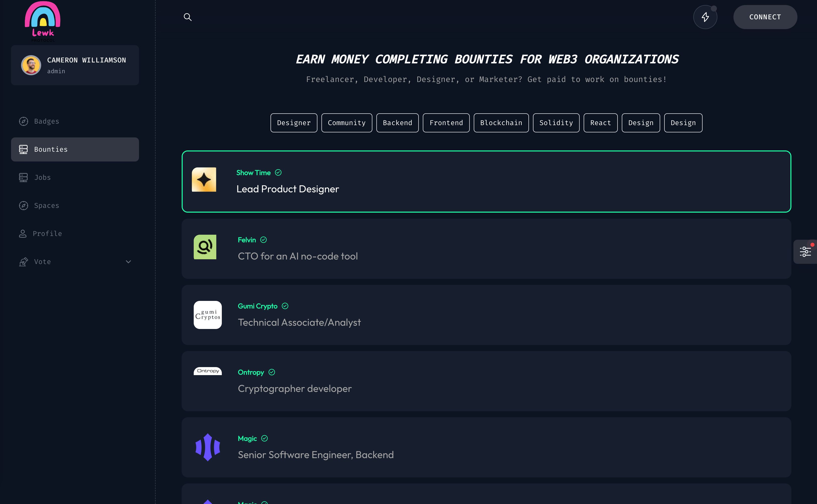
Task: Click the Profile person icon
Action: coord(23,234)
